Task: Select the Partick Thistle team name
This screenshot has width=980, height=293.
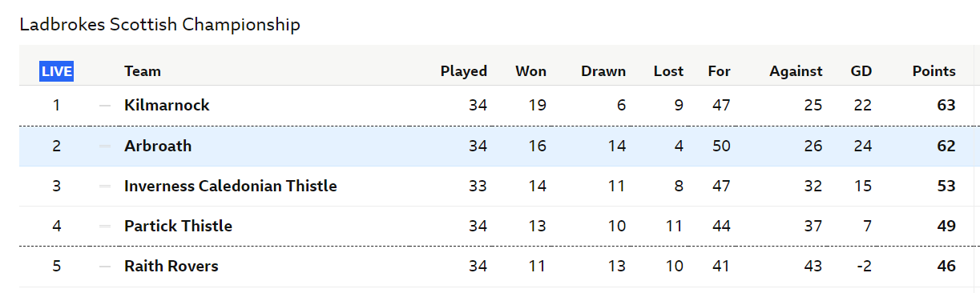Action: pyautogui.click(x=178, y=226)
